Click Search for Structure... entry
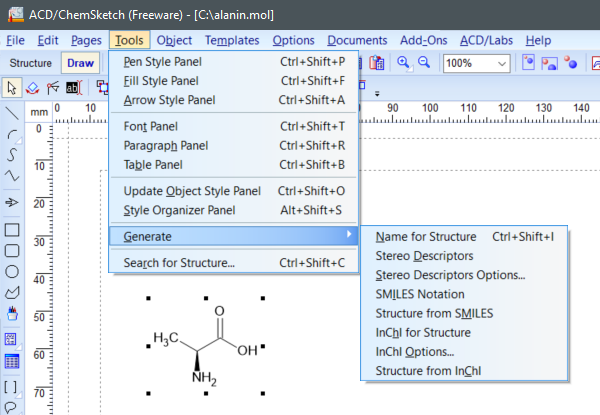The width and height of the screenshot is (600, 415). coord(234,263)
